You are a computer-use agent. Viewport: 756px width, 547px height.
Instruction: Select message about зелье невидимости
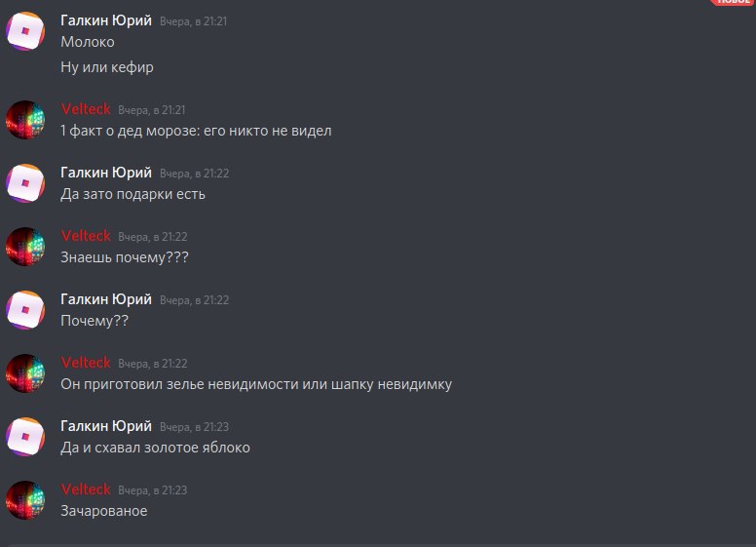pos(256,384)
